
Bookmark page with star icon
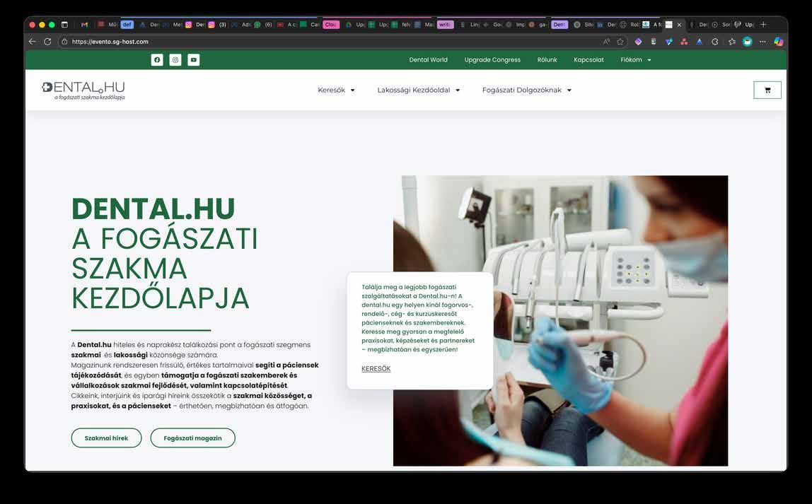coord(620,42)
